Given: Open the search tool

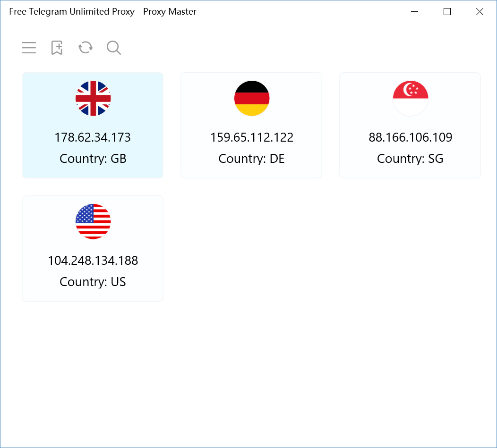Looking at the screenshot, I should (x=114, y=48).
